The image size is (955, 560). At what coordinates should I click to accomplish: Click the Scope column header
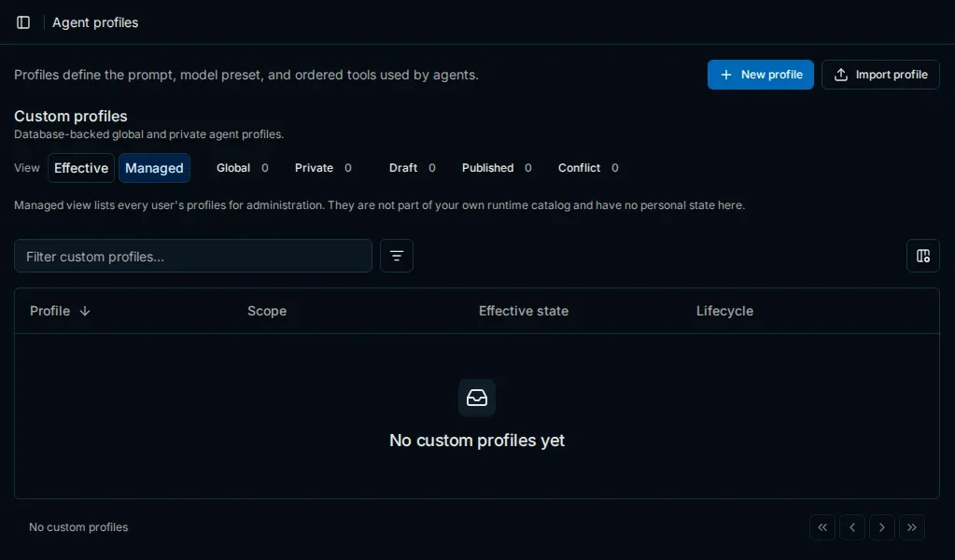click(267, 311)
